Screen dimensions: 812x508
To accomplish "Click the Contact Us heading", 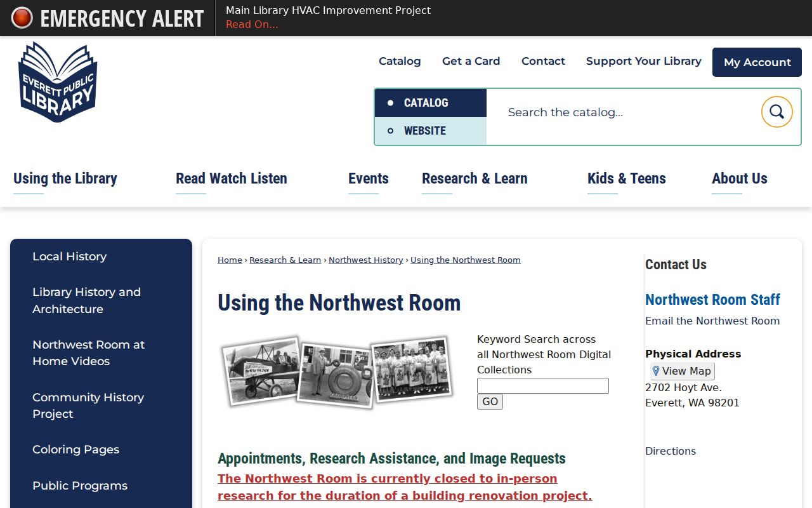I will click(676, 264).
